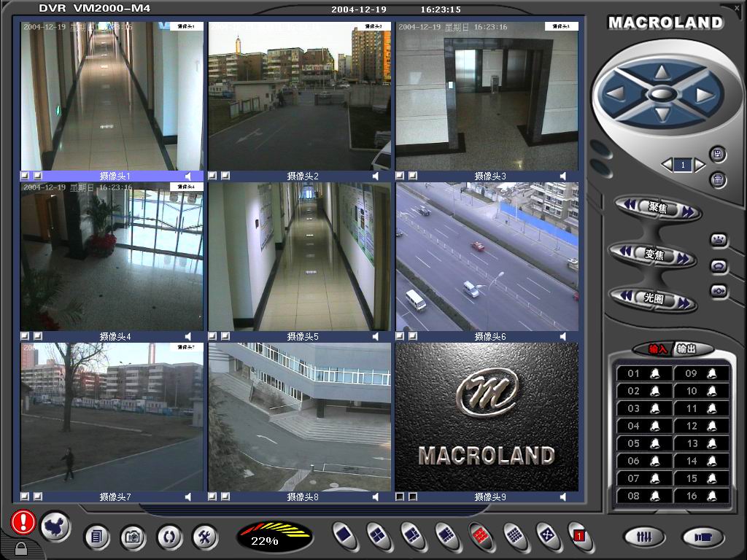Toggle second small square box under 摄像头9
This screenshot has width=747, height=560.
(x=413, y=497)
